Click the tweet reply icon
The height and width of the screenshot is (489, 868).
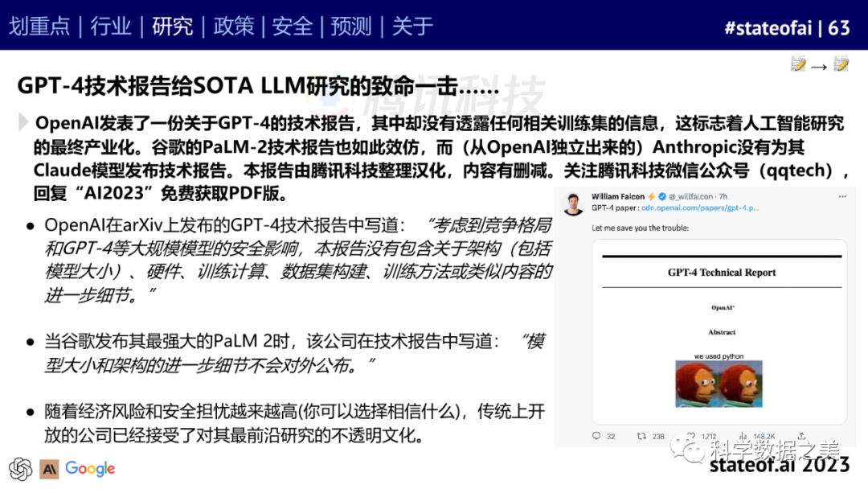596,436
